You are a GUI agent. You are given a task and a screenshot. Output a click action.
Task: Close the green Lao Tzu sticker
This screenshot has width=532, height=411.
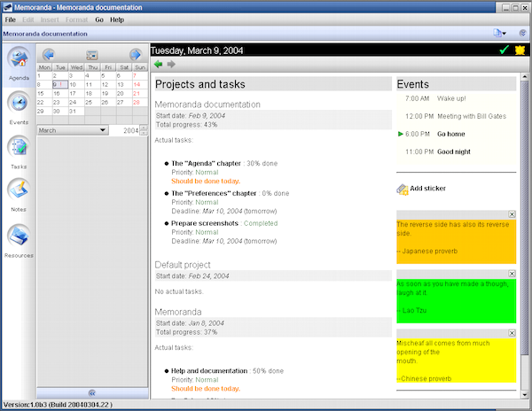click(512, 274)
